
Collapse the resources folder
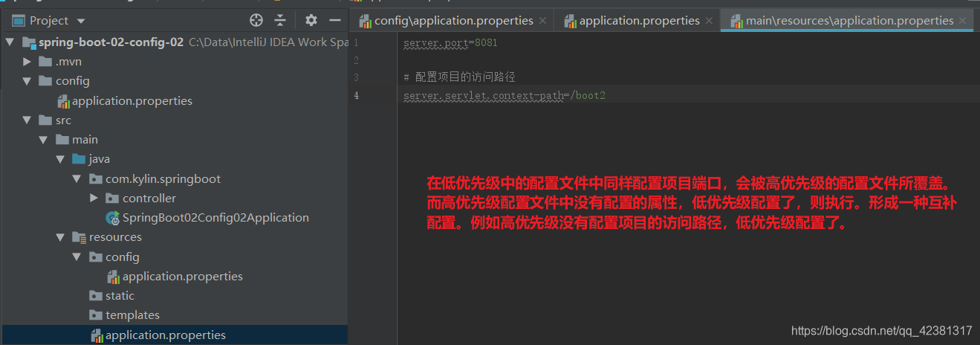60,237
